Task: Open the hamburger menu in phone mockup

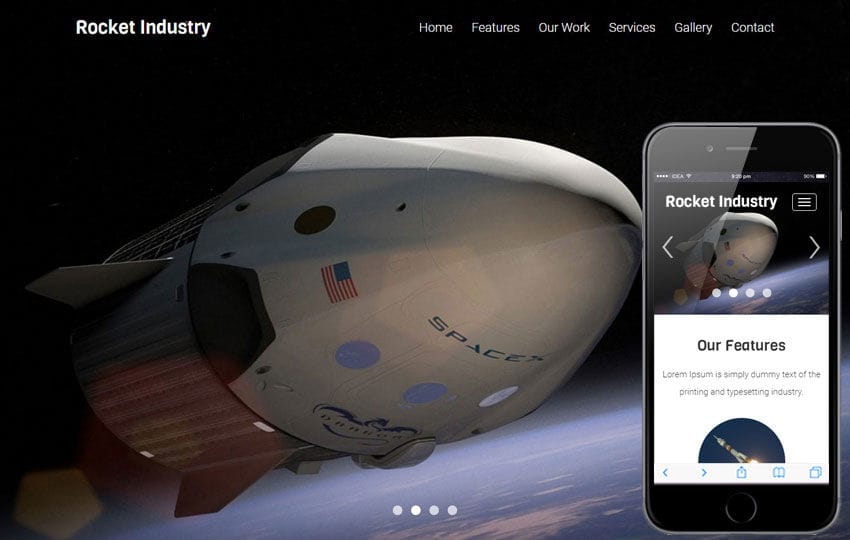Action: 804,202
